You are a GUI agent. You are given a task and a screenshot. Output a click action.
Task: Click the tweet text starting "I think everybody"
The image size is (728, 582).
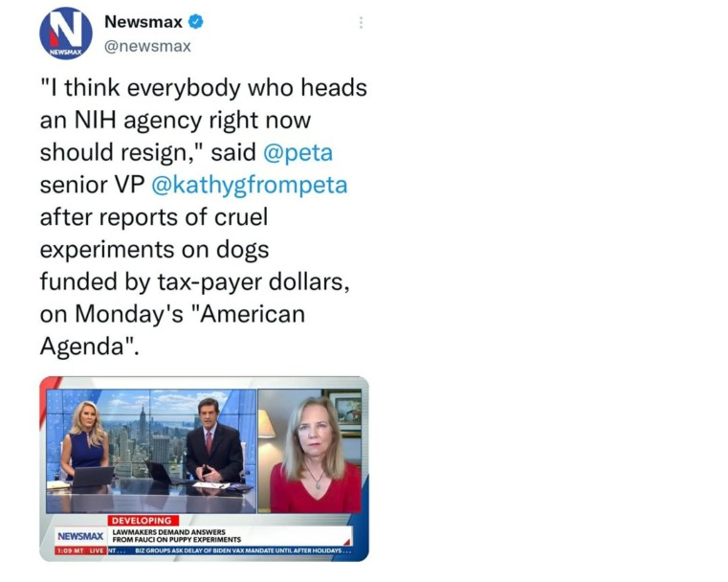(204, 217)
